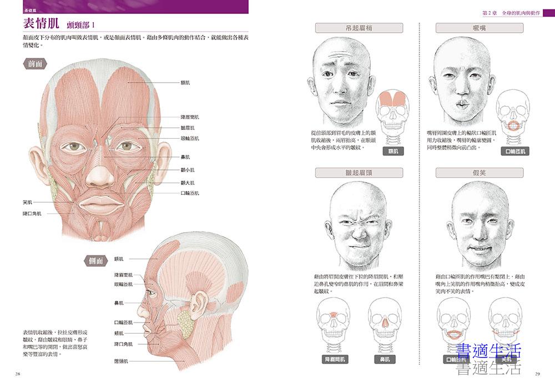Screen dimensions: 555x392
Task: Click the side-view head muscle illustration
Action: pos(193,301)
